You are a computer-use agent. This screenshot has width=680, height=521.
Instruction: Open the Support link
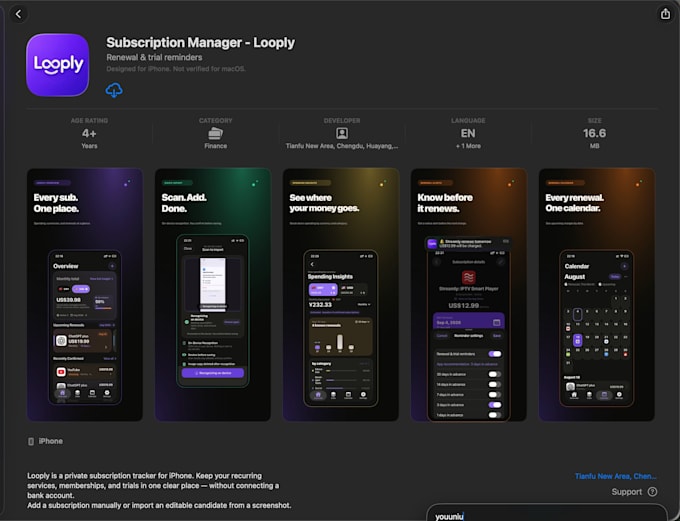626,492
